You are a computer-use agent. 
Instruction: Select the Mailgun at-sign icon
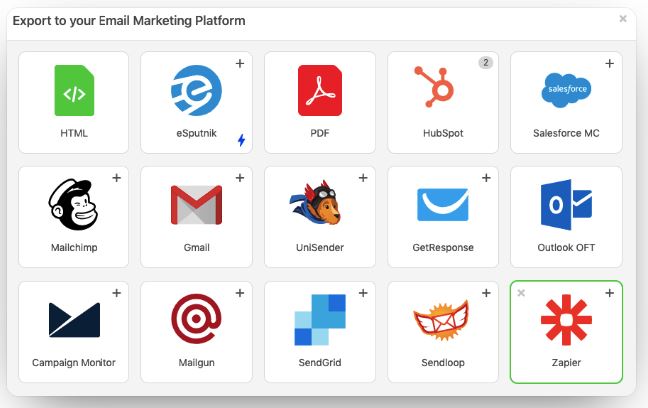(x=196, y=319)
